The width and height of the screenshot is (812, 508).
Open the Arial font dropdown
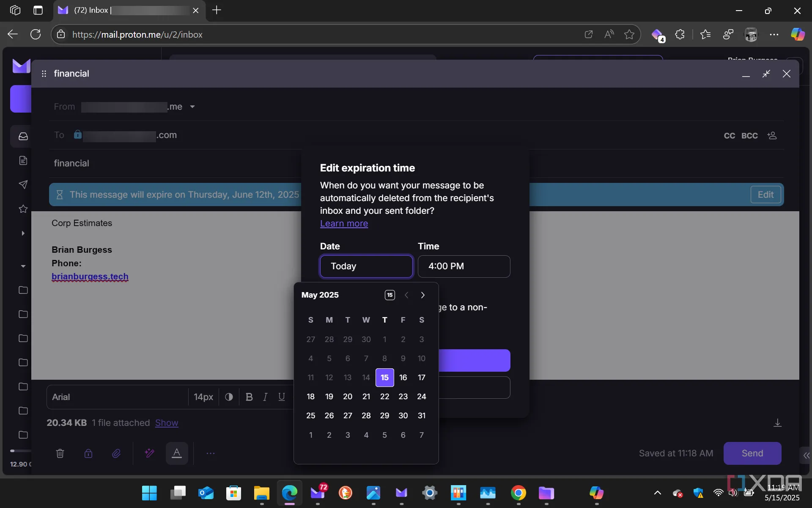pos(117,397)
